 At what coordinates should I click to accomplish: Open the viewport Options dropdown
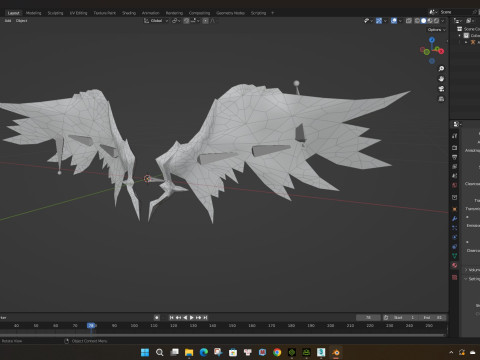pos(436,30)
